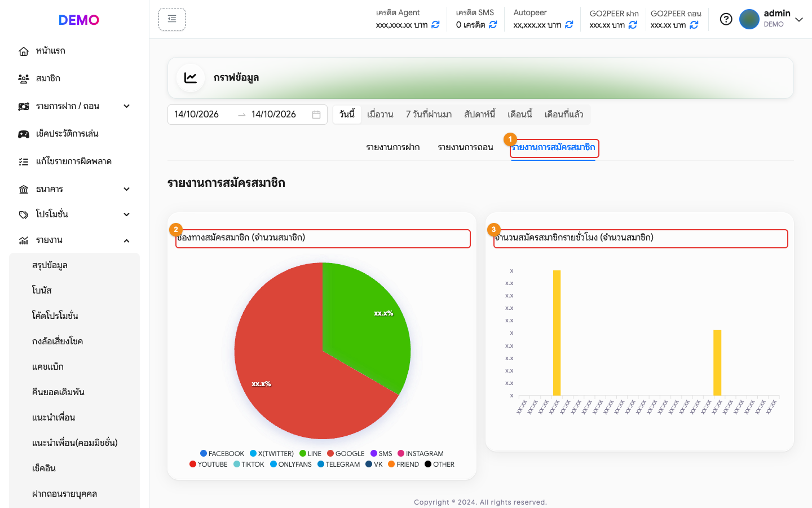Refresh the เครดิต Agent balance
812x508 pixels.
point(435,25)
